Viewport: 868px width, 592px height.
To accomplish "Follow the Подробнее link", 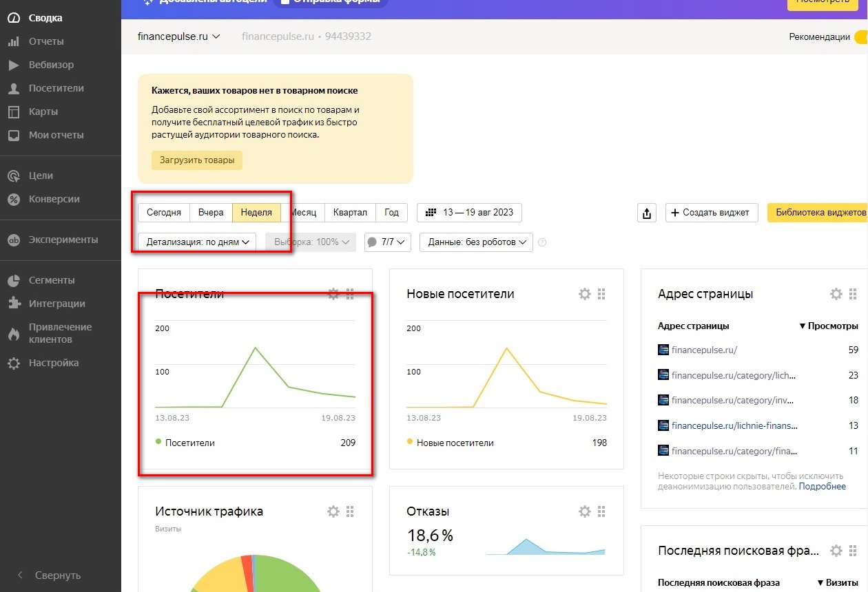I will pyautogui.click(x=822, y=487).
